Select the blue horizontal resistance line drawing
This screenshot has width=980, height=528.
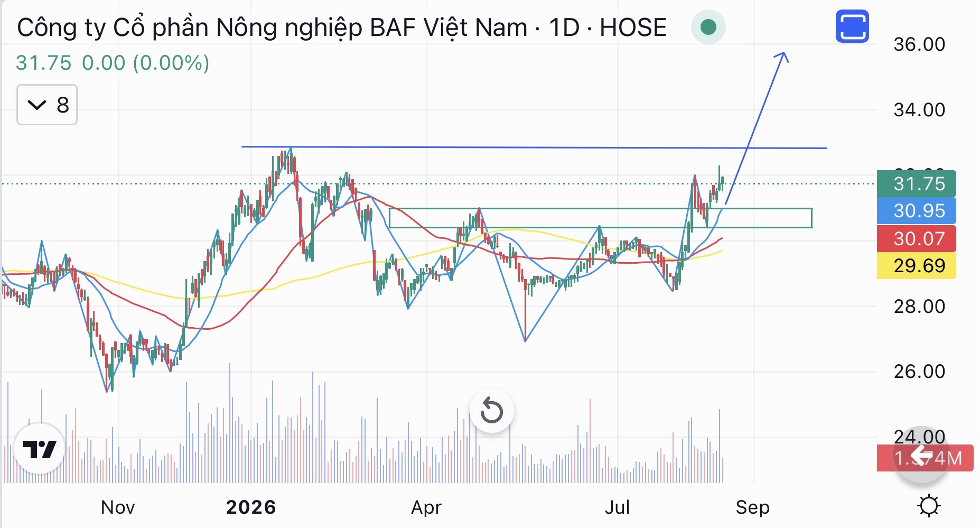pos(534,147)
